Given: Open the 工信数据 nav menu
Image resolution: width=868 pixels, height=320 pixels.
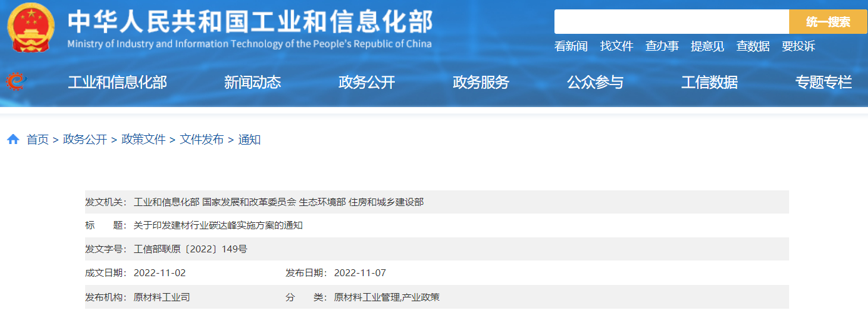Looking at the screenshot, I should tap(709, 82).
